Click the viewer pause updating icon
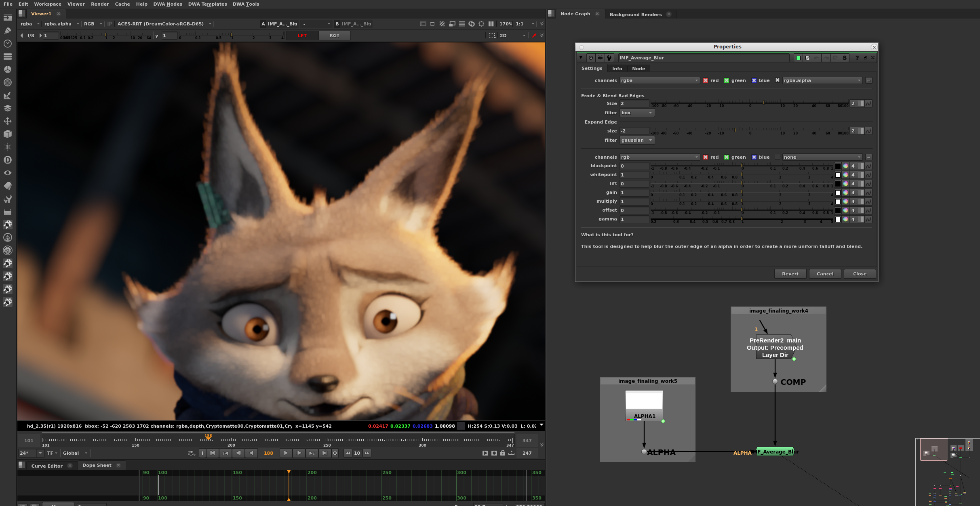 point(491,24)
